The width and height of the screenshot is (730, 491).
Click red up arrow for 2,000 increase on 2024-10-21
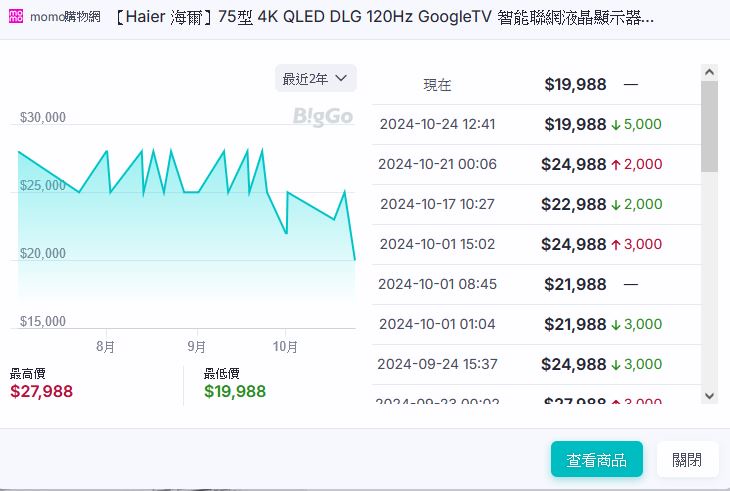tap(616, 165)
